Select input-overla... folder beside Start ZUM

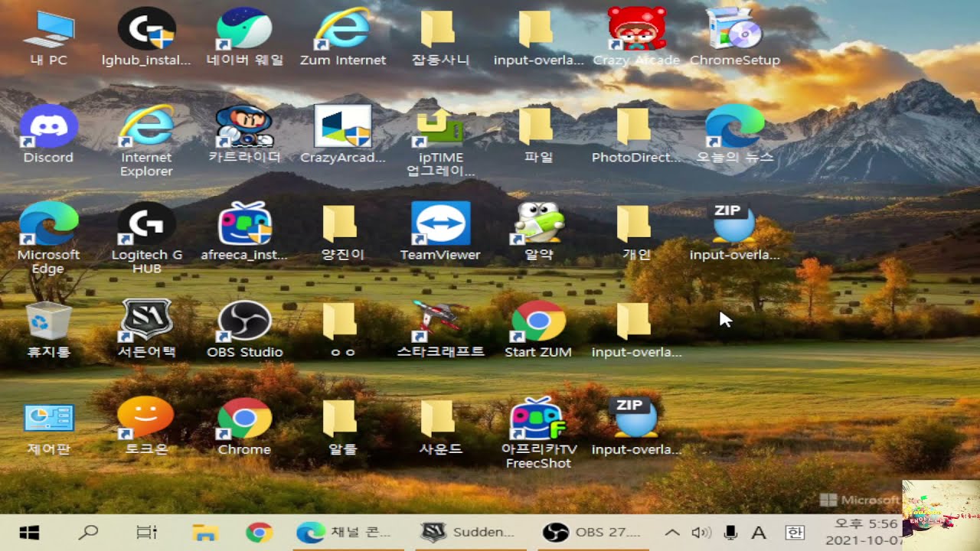coord(636,331)
